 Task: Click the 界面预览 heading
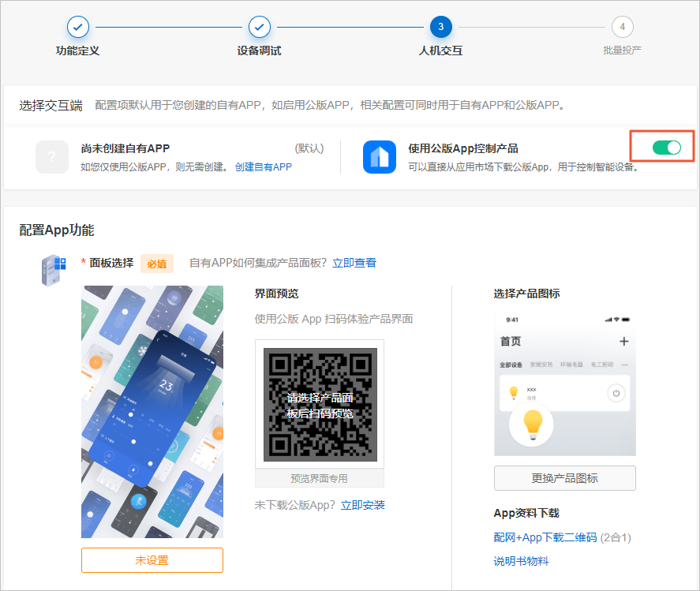(x=276, y=294)
